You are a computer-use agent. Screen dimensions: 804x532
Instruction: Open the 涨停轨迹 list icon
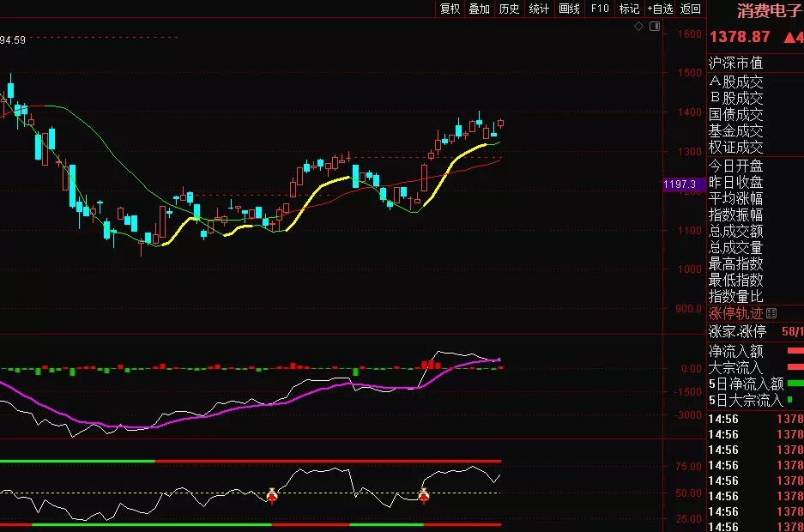(x=771, y=314)
